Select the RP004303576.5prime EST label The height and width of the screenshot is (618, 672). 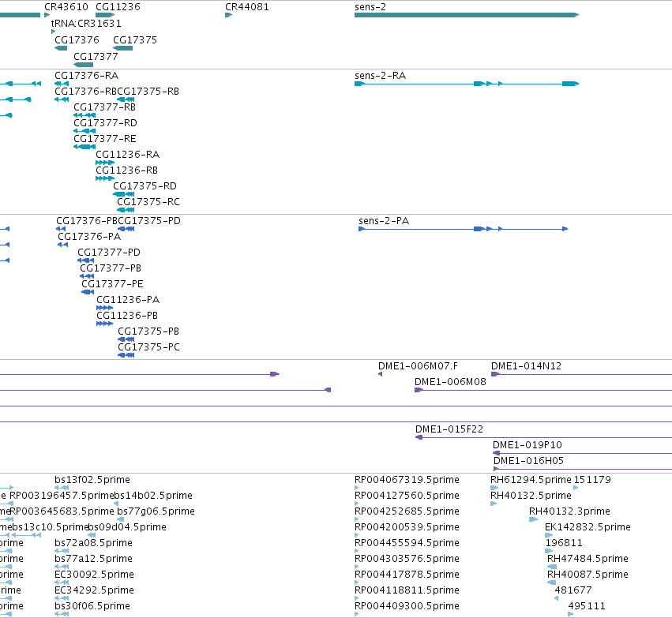407,559
